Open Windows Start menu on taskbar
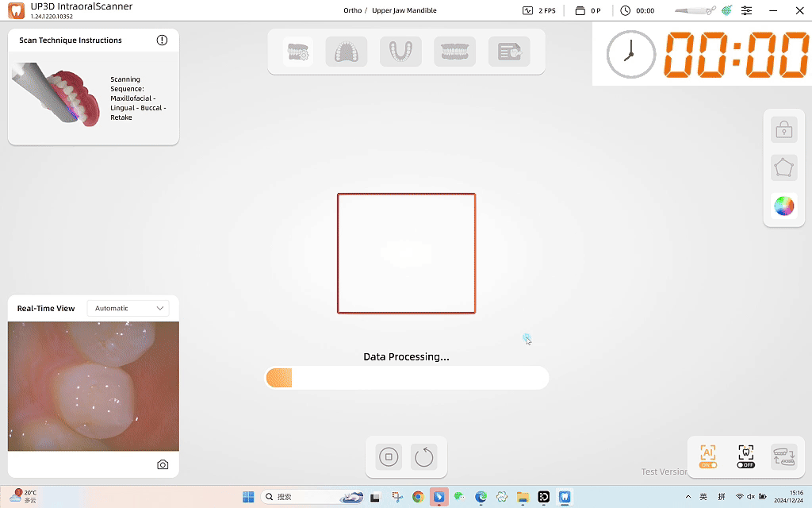Image resolution: width=812 pixels, height=508 pixels. [248, 497]
